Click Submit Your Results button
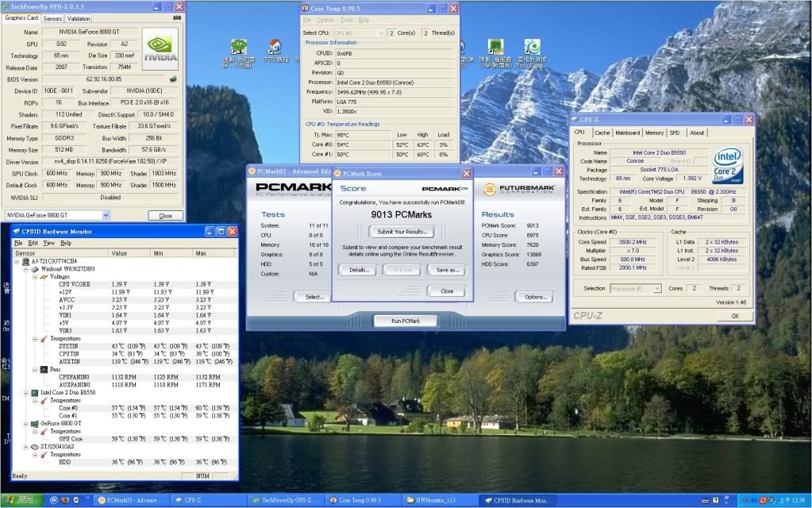 [402, 232]
